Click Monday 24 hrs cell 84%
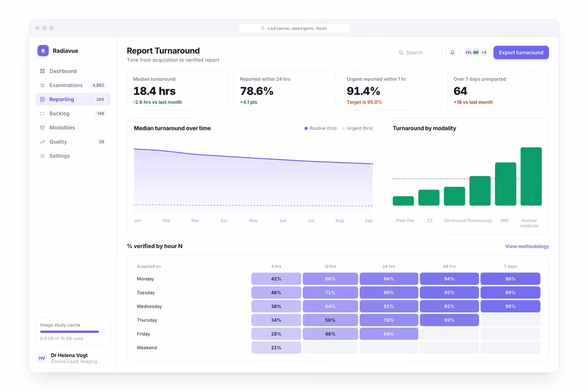588x392 pixels. coord(389,279)
